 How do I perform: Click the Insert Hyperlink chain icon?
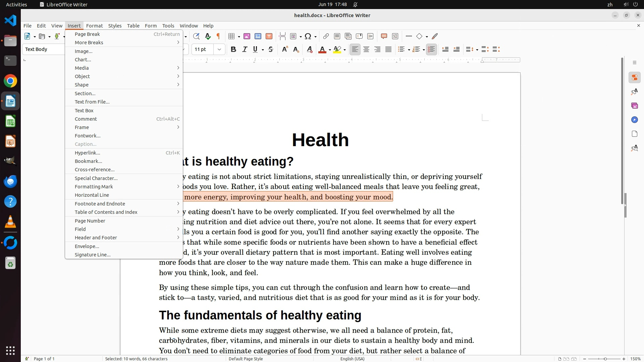(326, 36)
